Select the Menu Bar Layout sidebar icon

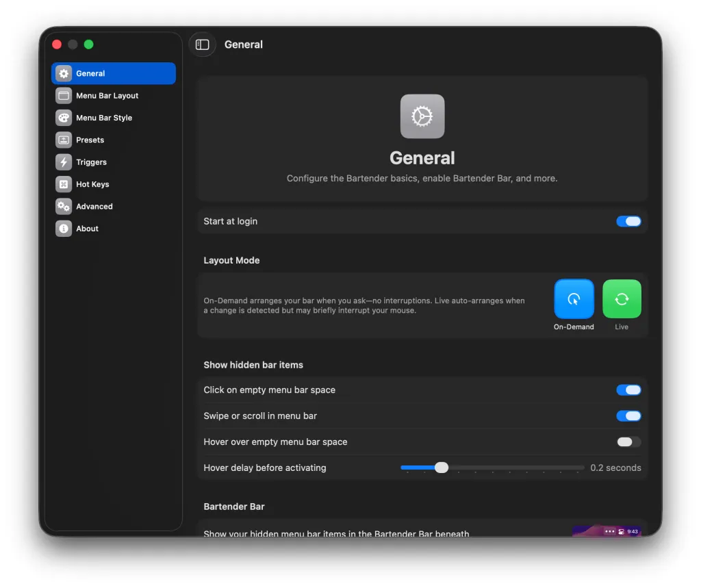point(64,95)
